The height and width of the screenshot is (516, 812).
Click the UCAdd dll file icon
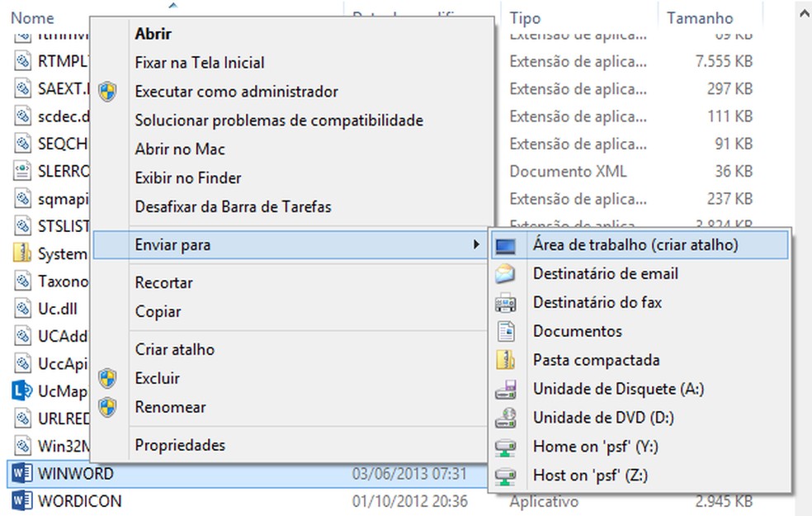pyautogui.click(x=21, y=336)
